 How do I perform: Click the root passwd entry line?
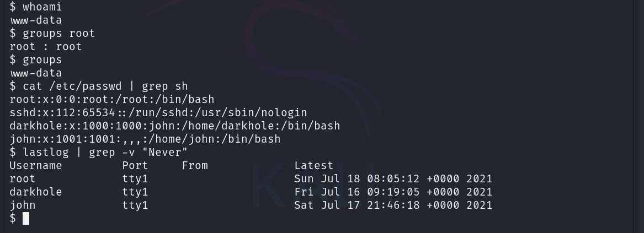(111, 100)
